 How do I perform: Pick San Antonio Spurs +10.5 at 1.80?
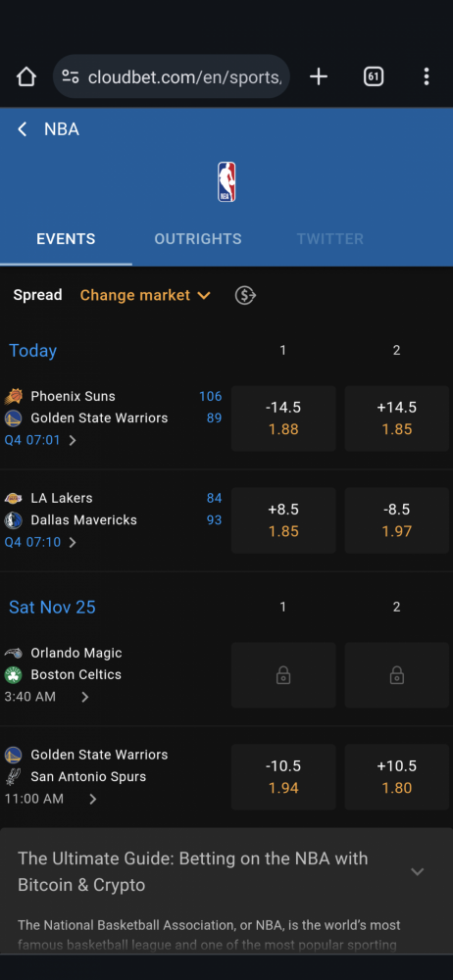[x=397, y=777]
